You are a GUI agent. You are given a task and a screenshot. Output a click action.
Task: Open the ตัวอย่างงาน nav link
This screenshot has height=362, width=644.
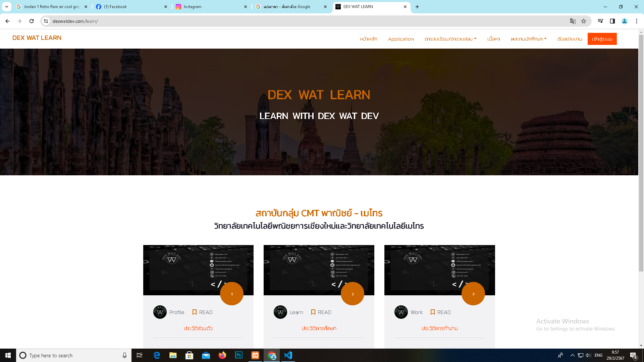pos(570,39)
